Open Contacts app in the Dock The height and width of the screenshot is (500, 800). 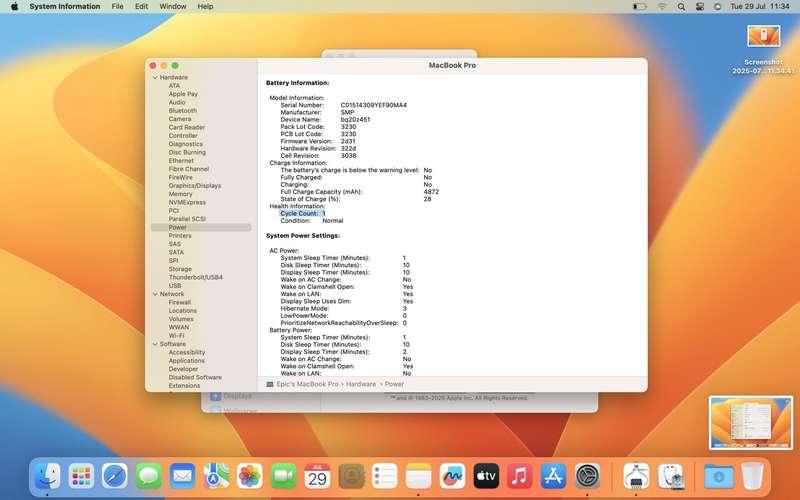click(x=351, y=477)
